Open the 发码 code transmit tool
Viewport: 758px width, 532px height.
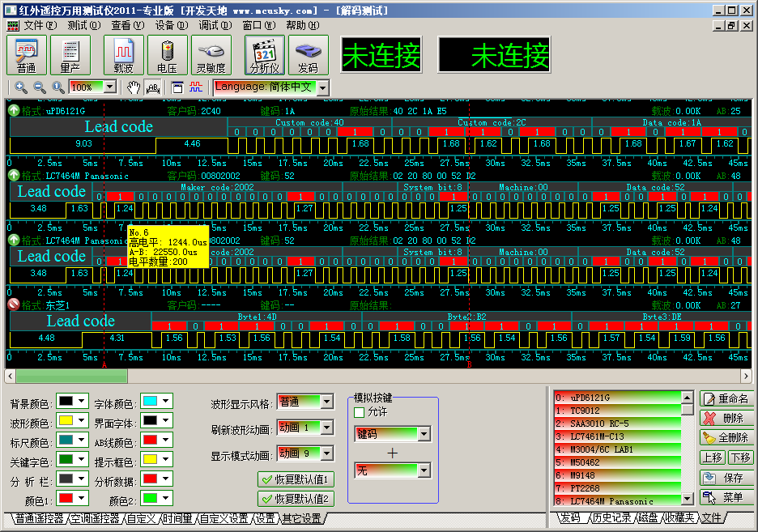pos(308,55)
